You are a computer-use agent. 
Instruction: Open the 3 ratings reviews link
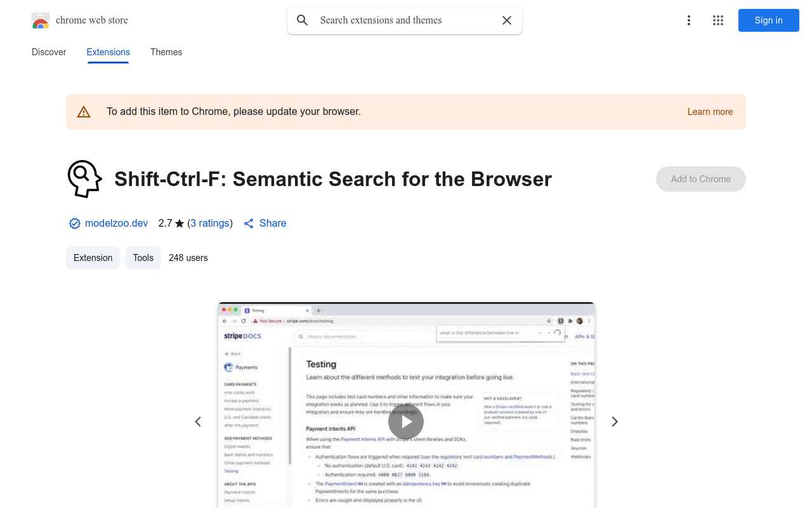coord(210,224)
